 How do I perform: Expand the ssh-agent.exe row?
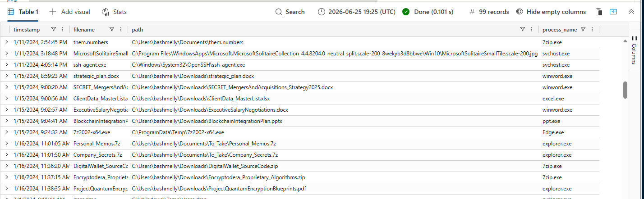point(6,65)
